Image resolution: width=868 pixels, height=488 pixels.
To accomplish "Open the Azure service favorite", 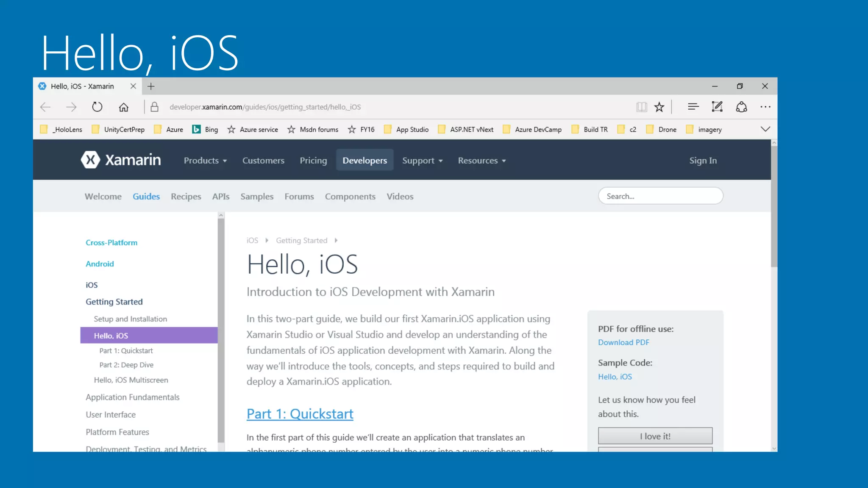I will [x=253, y=130].
